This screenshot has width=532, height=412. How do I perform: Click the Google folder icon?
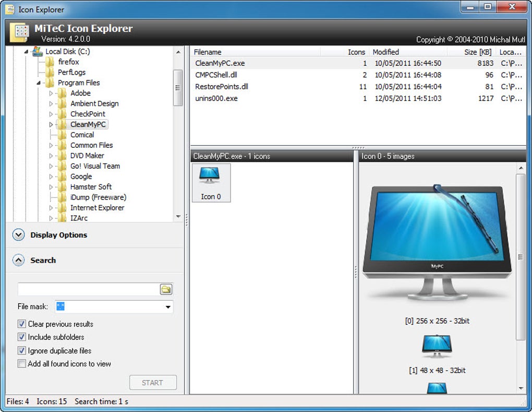(63, 176)
